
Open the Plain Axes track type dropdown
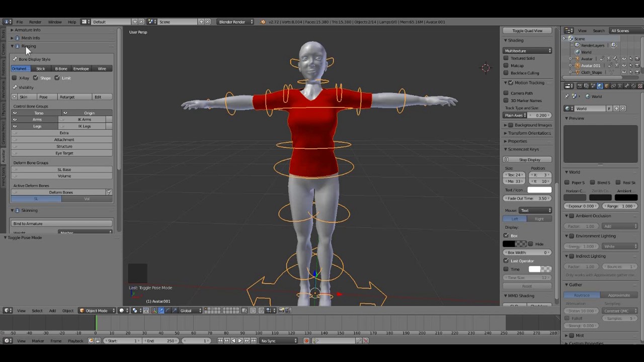pos(514,115)
